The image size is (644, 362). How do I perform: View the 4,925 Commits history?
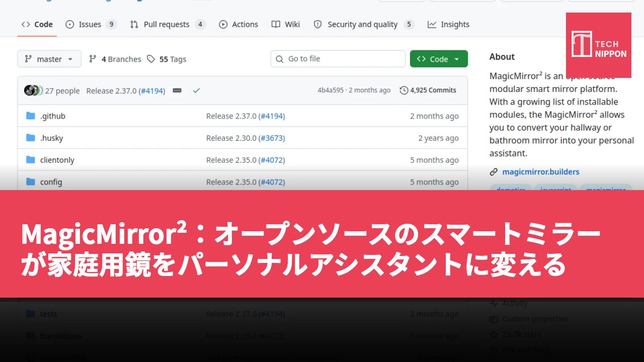428,90
